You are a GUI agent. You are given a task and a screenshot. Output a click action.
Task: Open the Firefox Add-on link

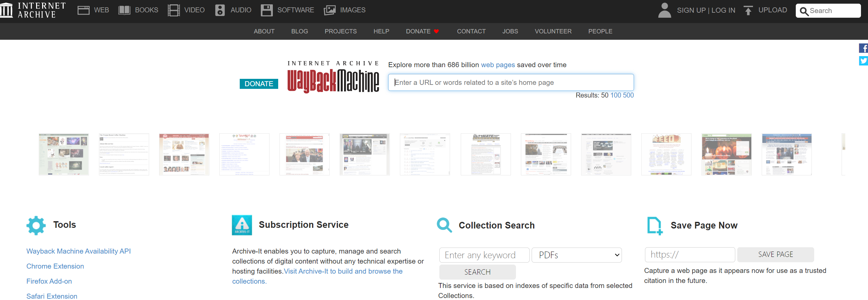click(49, 281)
